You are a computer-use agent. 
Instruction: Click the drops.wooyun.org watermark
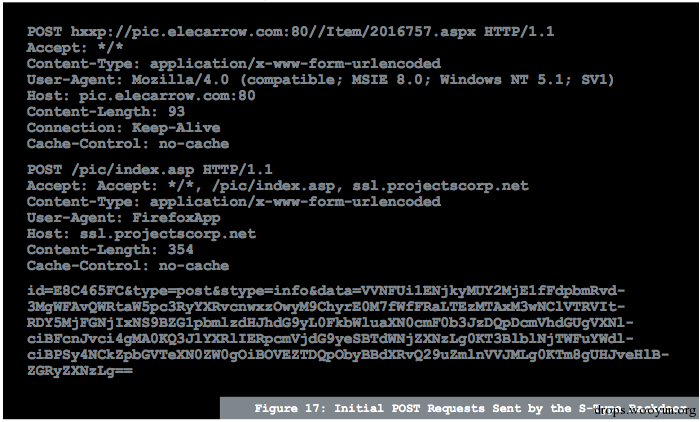click(x=645, y=411)
